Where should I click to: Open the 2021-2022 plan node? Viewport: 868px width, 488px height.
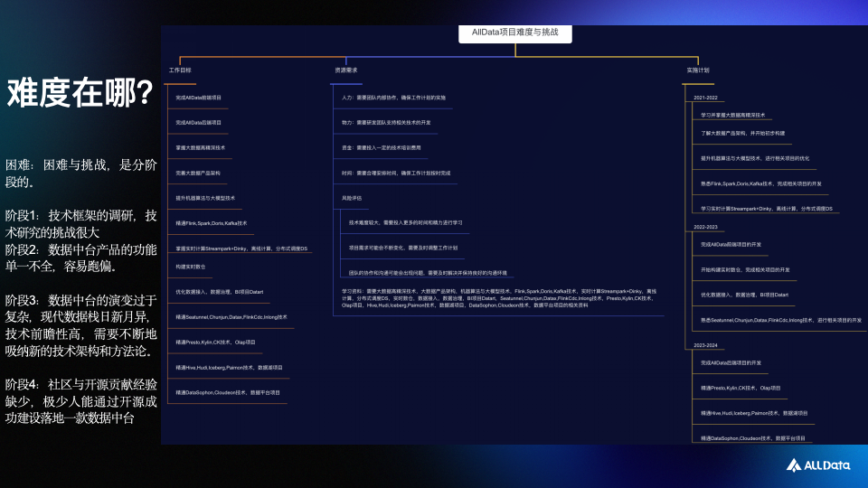705,97
